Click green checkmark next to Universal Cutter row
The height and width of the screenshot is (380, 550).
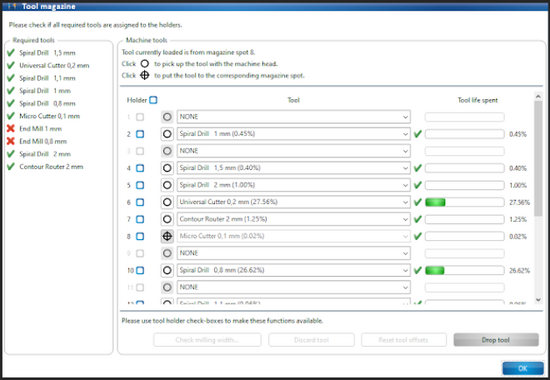417,202
